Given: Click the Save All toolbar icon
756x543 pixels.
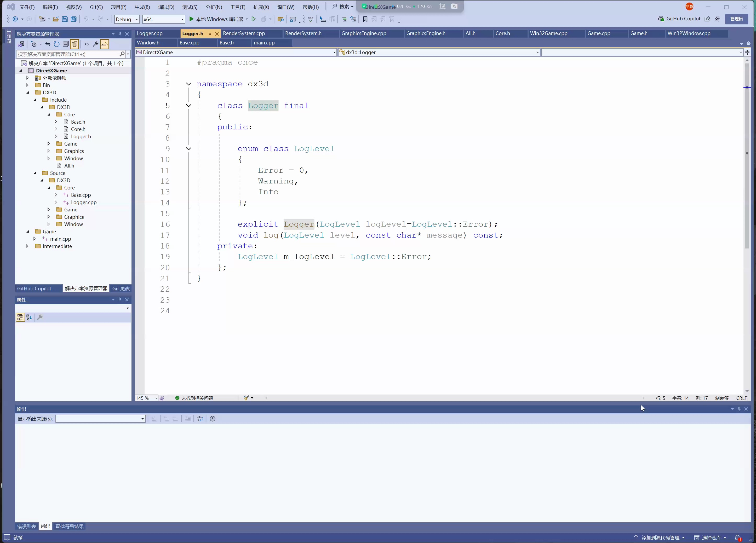Looking at the screenshot, I should pyautogui.click(x=74, y=19).
